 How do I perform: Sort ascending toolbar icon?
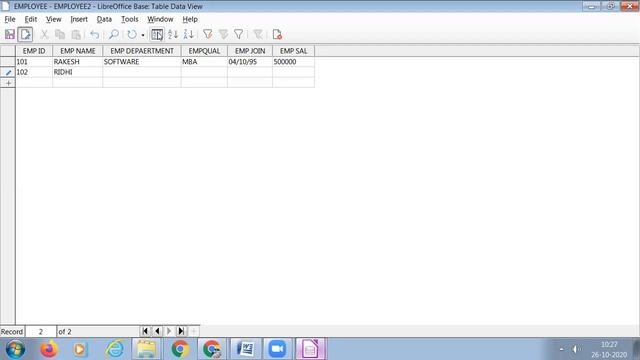[173, 35]
